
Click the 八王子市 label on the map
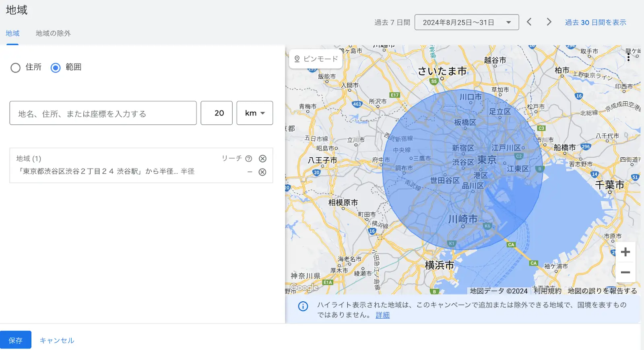(322, 160)
